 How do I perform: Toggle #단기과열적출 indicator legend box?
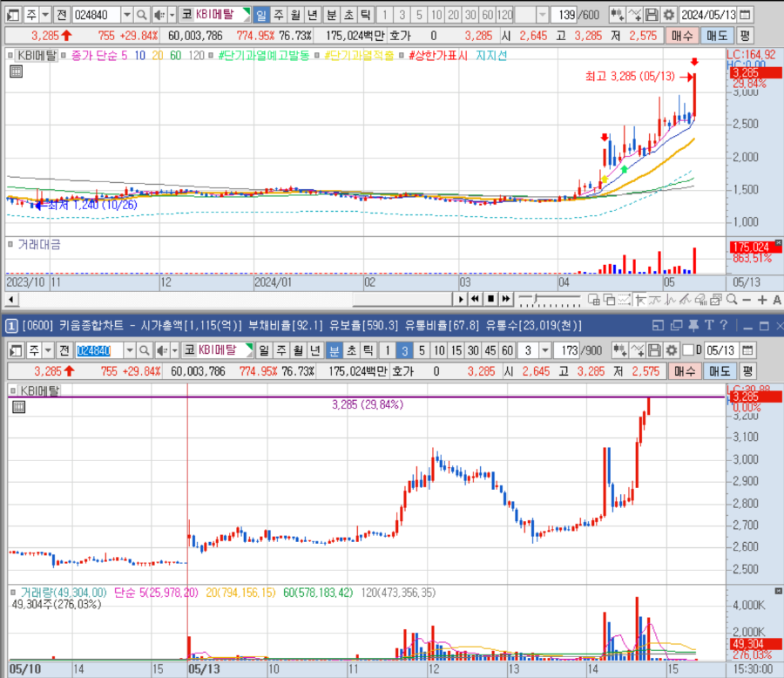coord(317,56)
